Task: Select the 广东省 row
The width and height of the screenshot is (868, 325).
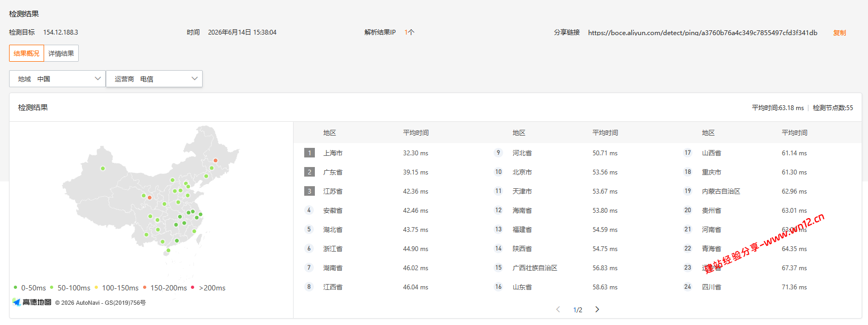Action: (x=388, y=172)
